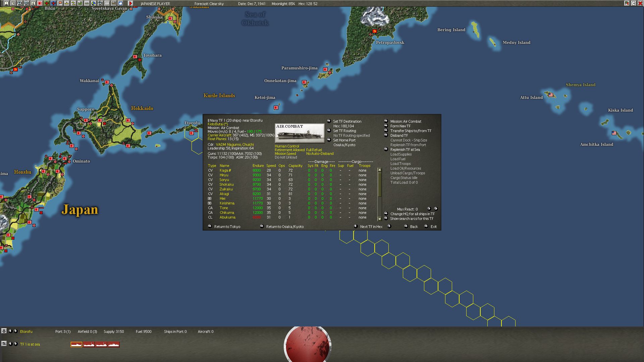Click the anchor port icon beside Etorofu
The height and width of the screenshot is (362, 644).
[4, 331]
